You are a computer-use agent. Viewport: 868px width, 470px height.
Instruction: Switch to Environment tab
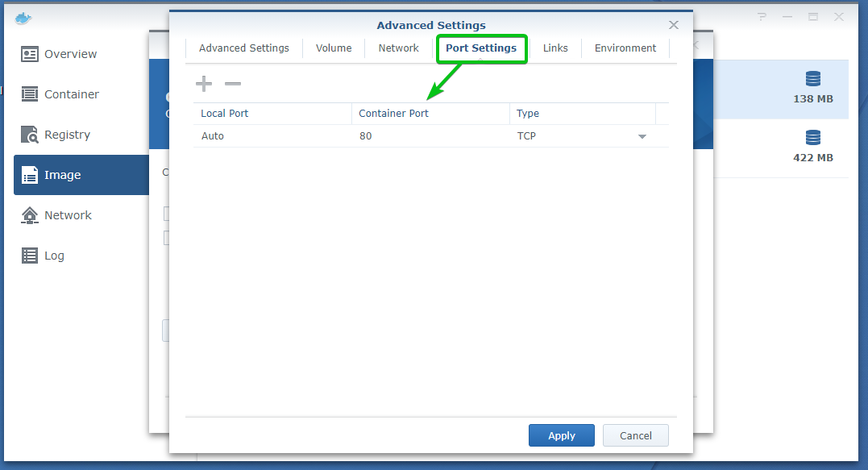[x=625, y=48]
